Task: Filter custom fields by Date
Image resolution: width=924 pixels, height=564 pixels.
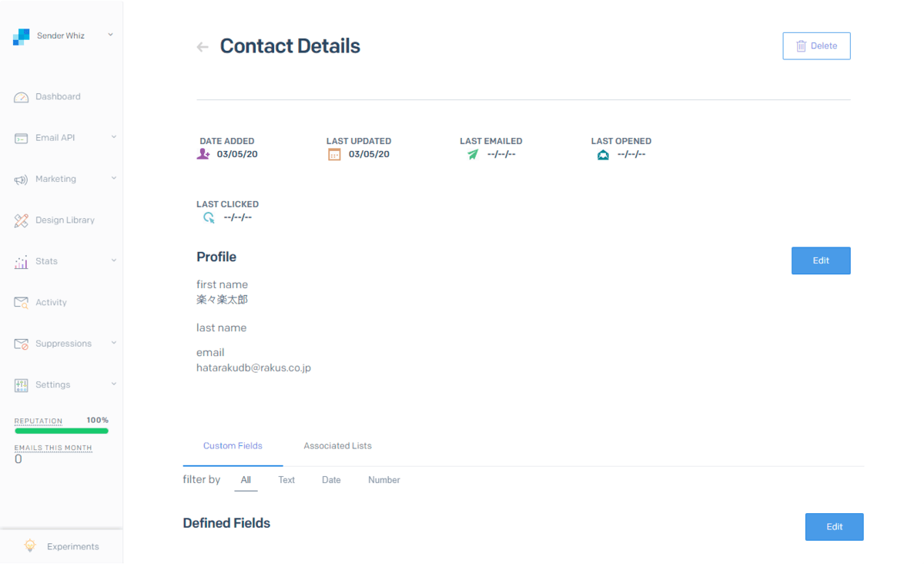Action: point(331,480)
